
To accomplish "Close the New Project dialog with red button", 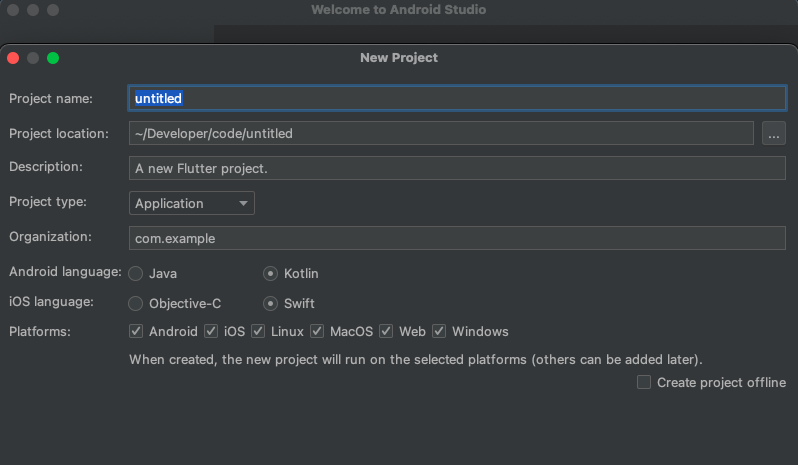I will tap(14, 58).
